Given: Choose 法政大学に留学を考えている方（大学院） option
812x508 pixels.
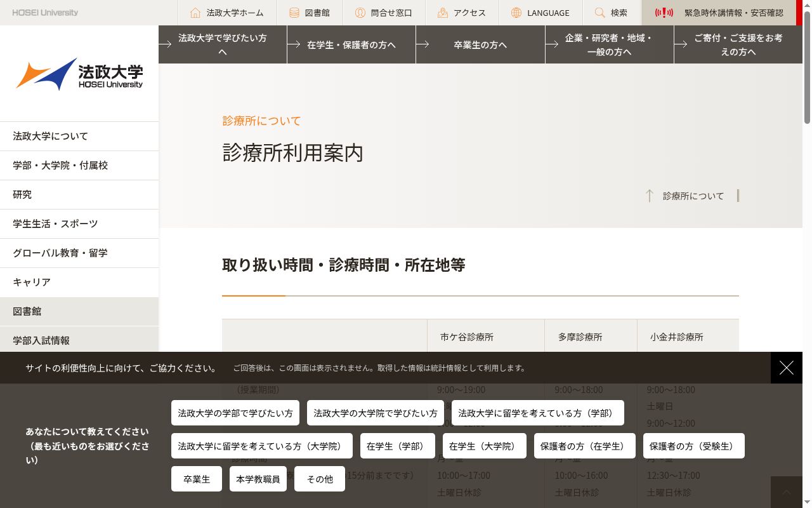Looking at the screenshot, I should [x=262, y=446].
